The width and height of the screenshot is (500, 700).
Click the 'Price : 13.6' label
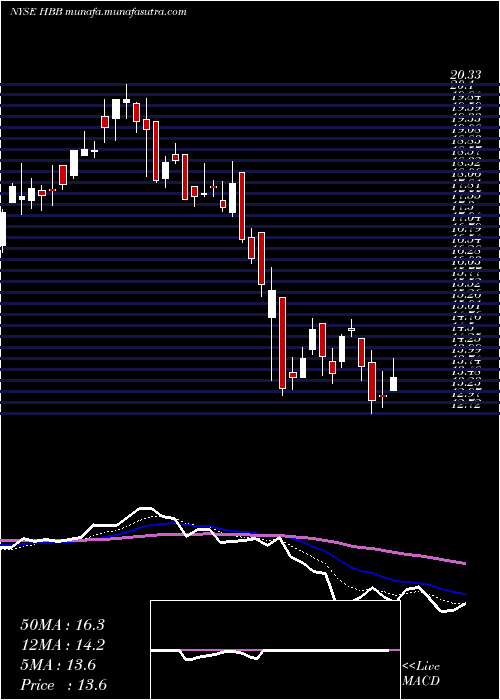point(64,685)
